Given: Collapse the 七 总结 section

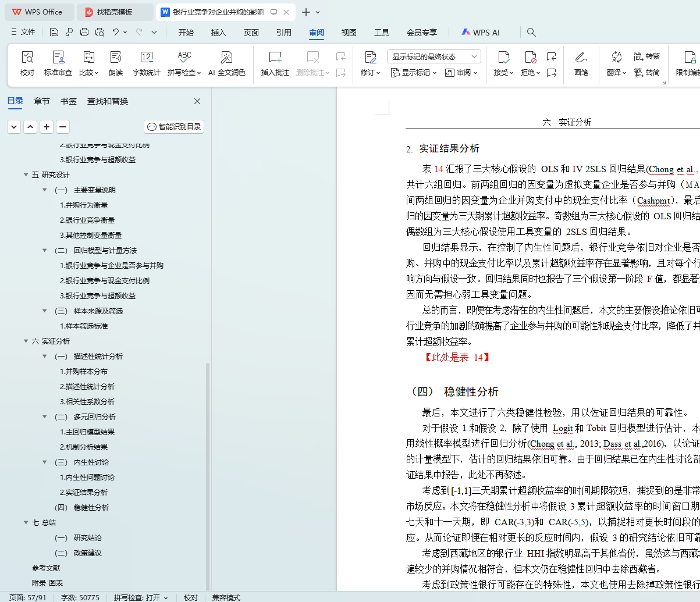Looking at the screenshot, I should [26, 522].
